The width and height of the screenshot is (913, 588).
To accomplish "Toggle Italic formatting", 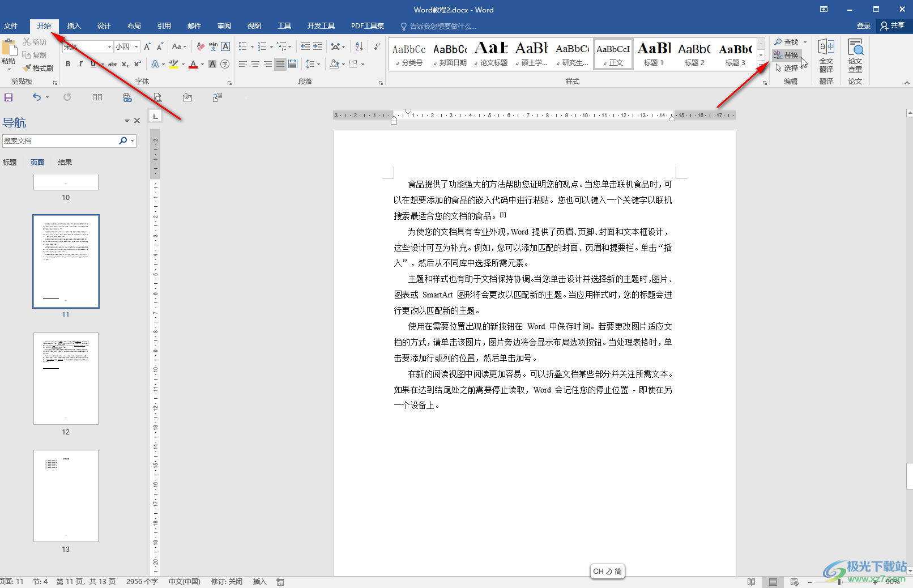I will (80, 64).
